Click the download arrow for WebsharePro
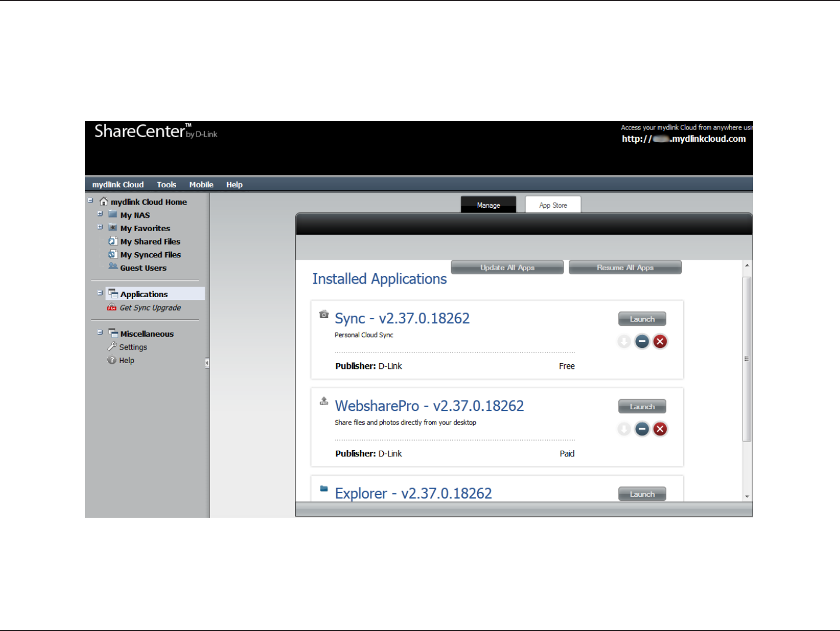Viewport: 840px width, 631px height. point(624,429)
